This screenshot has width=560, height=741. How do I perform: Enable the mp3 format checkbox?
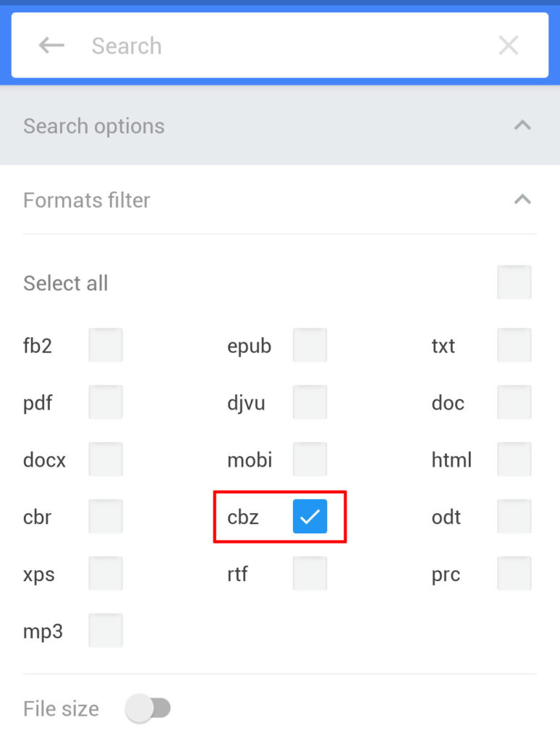pyautogui.click(x=105, y=630)
